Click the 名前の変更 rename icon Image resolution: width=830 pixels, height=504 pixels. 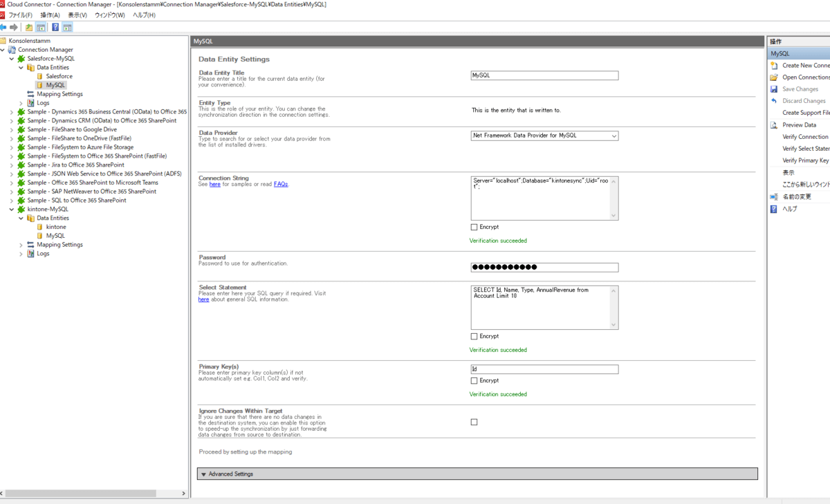click(774, 197)
